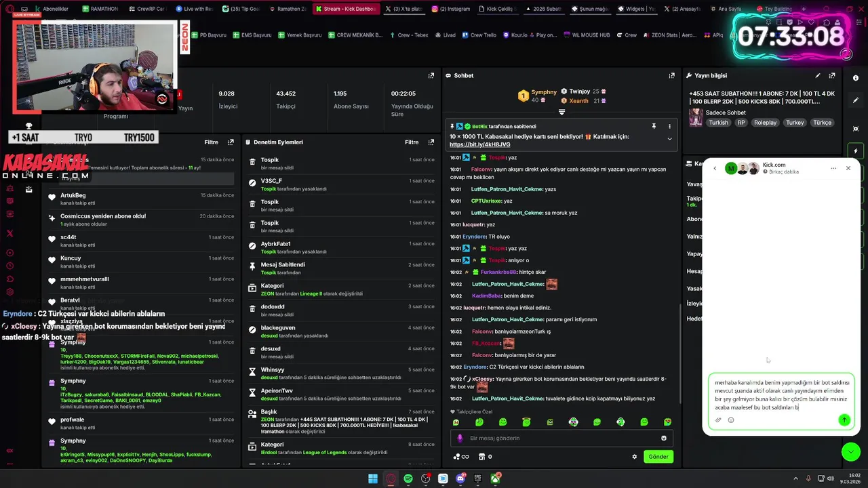The height and width of the screenshot is (488, 868).
Task: Open the Crew Trello bookmark
Action: 479,35
